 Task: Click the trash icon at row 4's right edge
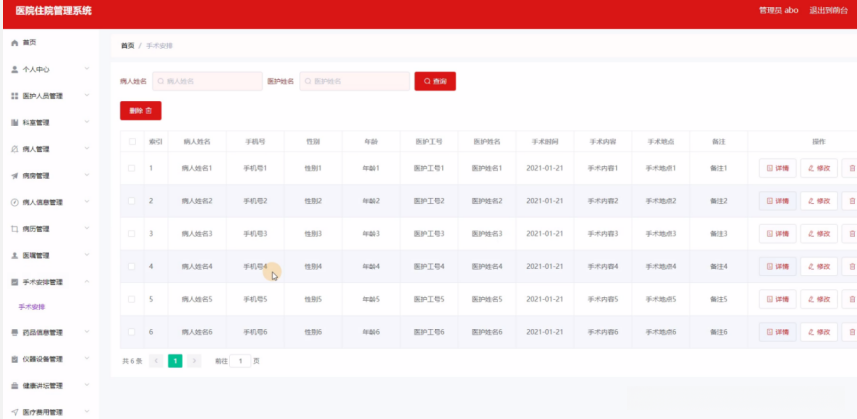[852, 267]
